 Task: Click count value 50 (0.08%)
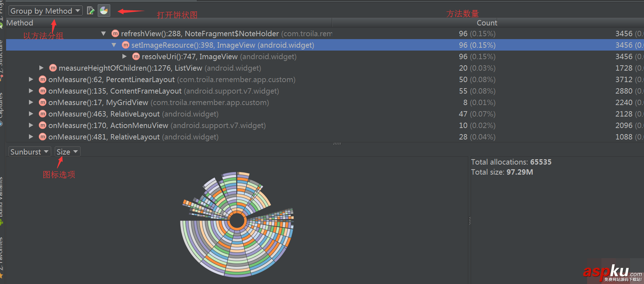(477, 80)
